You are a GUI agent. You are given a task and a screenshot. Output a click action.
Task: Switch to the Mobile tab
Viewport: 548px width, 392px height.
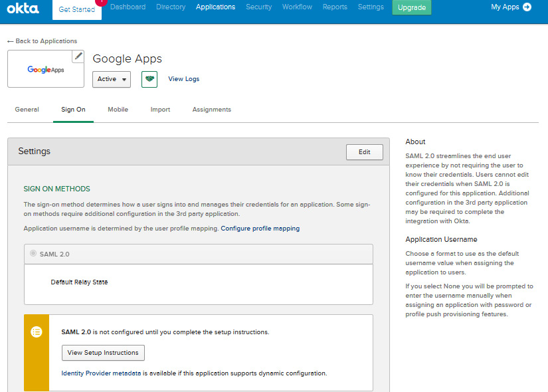click(x=118, y=110)
